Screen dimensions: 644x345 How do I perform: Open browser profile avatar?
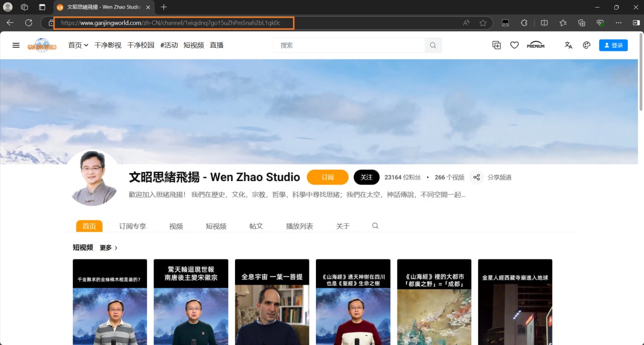point(8,7)
